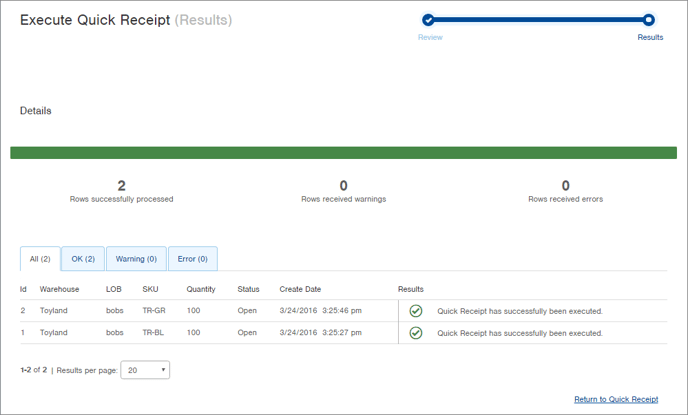Click the SKU column header
Image resolution: width=688 pixels, height=415 pixels.
tap(150, 289)
